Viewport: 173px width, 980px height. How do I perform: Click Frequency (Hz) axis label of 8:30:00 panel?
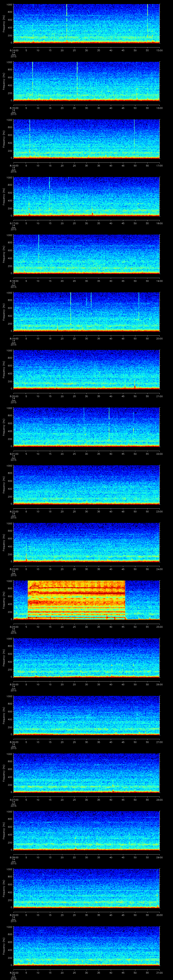[4, 946]
